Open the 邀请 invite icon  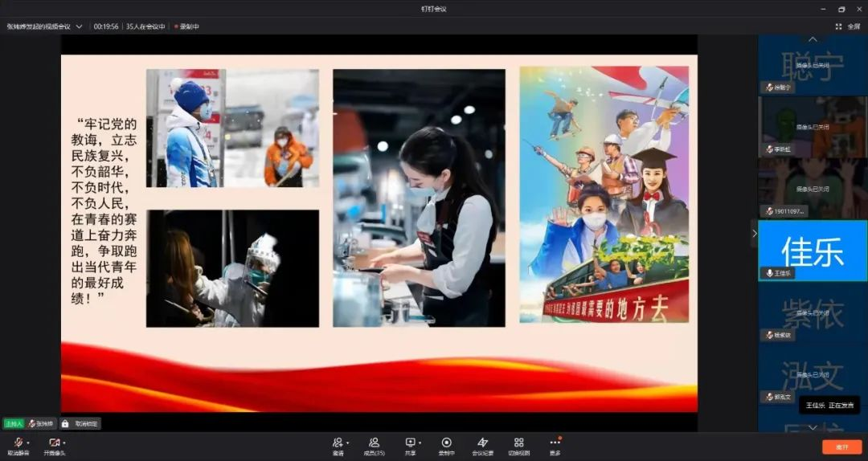coord(338,443)
